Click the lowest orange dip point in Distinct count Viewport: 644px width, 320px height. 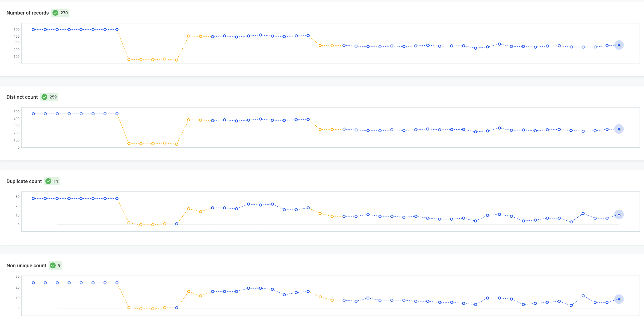[x=176, y=144]
